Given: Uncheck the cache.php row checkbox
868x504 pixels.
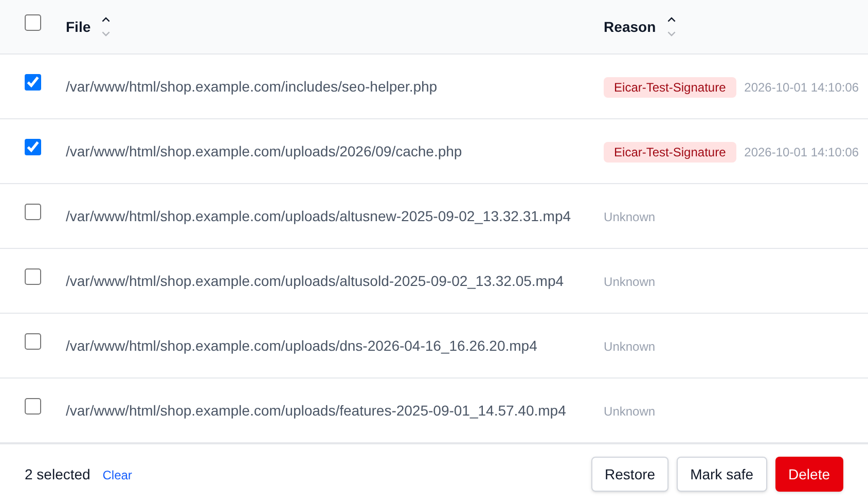Looking at the screenshot, I should click(x=33, y=147).
